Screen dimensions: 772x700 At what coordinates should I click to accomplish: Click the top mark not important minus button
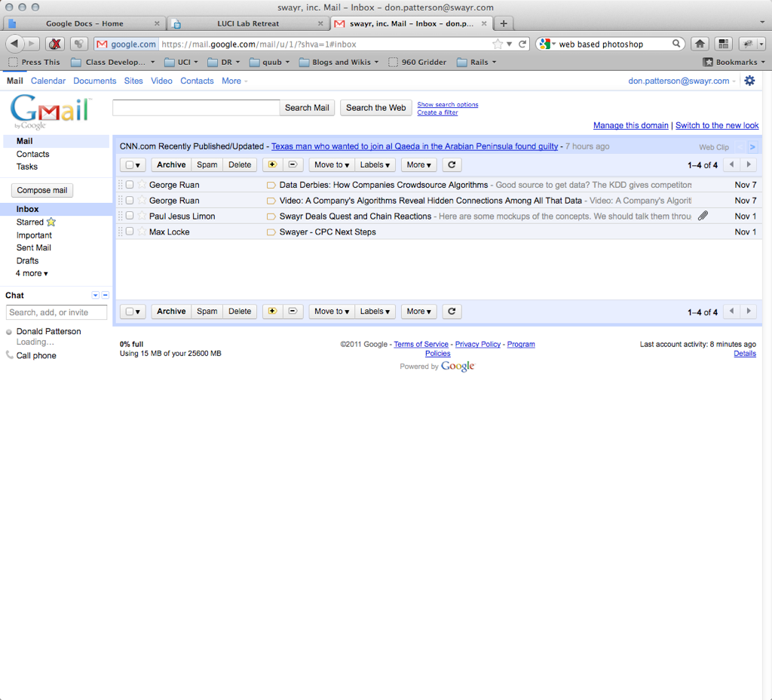(x=293, y=164)
